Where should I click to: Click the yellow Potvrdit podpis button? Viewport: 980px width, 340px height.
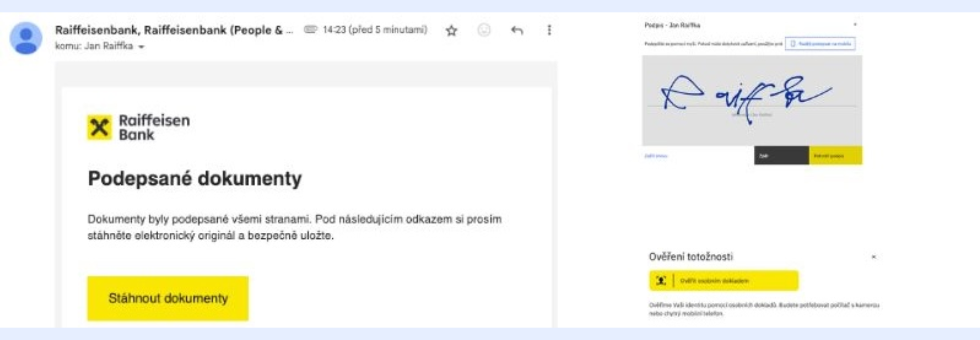click(836, 156)
